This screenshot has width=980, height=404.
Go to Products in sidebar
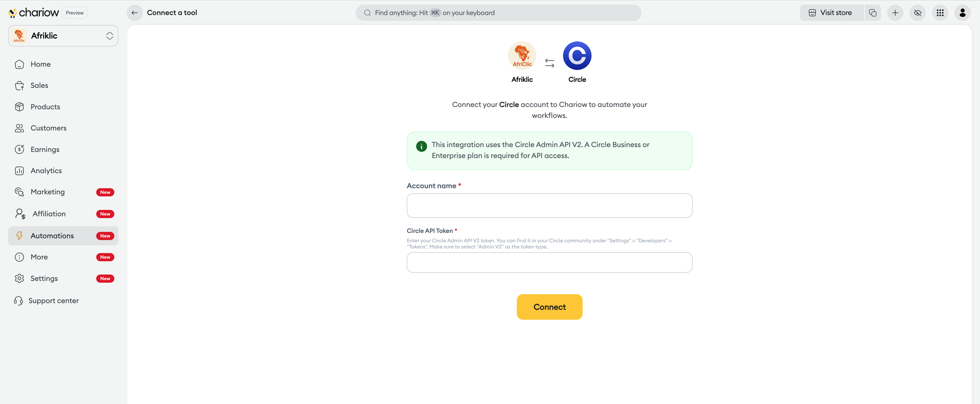[x=45, y=106]
